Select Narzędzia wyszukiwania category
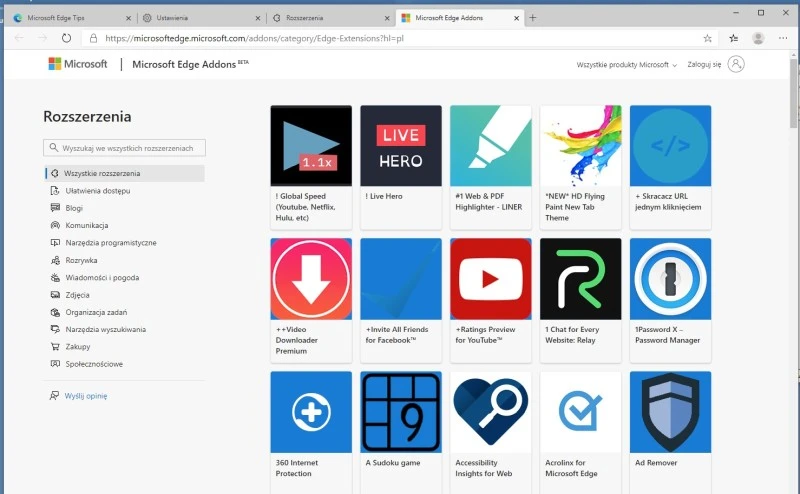Viewport: 800px width, 494px height. coord(105,330)
